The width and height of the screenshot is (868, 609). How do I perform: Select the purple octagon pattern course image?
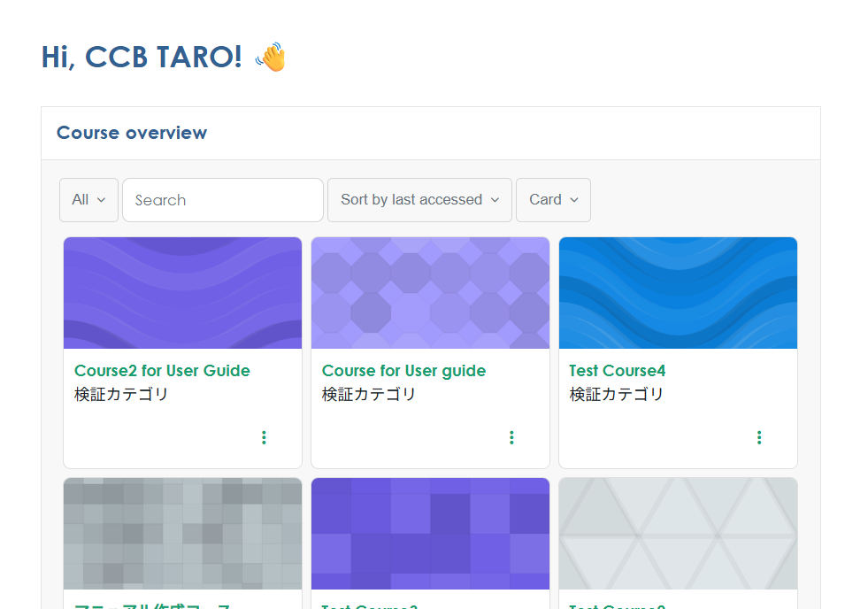coord(430,293)
